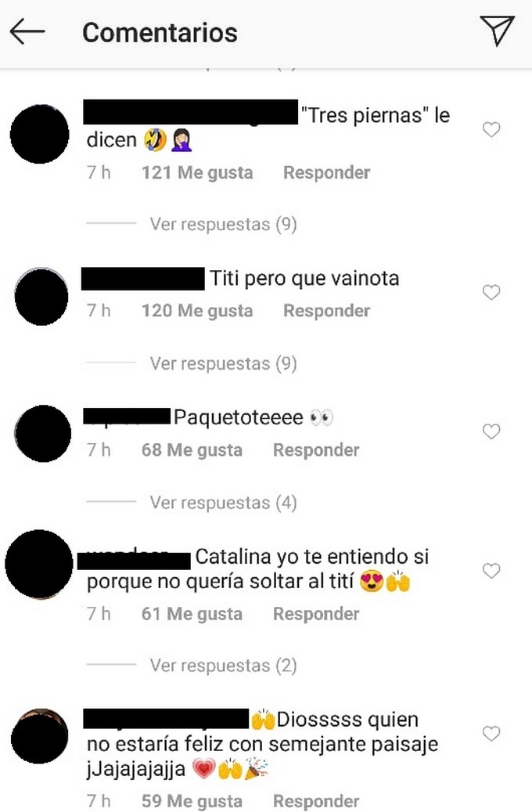Image resolution: width=532 pixels, height=812 pixels.
Task: Reply to the "Catalina yo te entiendo" comment
Action: point(316,614)
